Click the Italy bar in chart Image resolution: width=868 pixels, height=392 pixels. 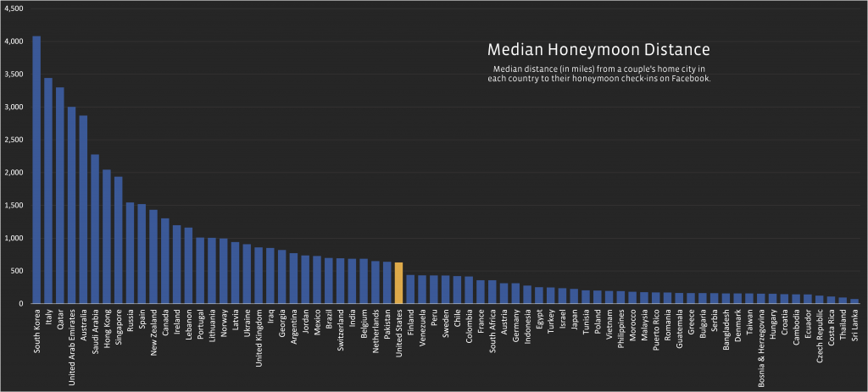click(48, 190)
